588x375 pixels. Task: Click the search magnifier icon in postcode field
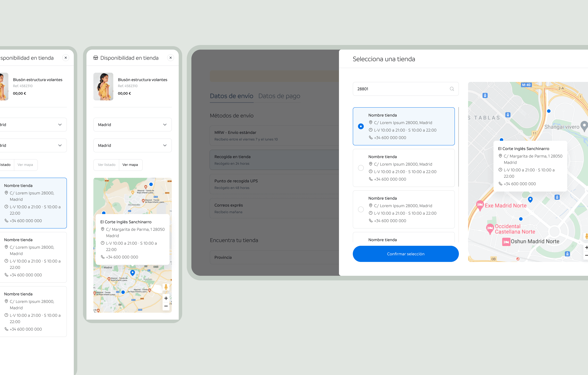click(452, 89)
